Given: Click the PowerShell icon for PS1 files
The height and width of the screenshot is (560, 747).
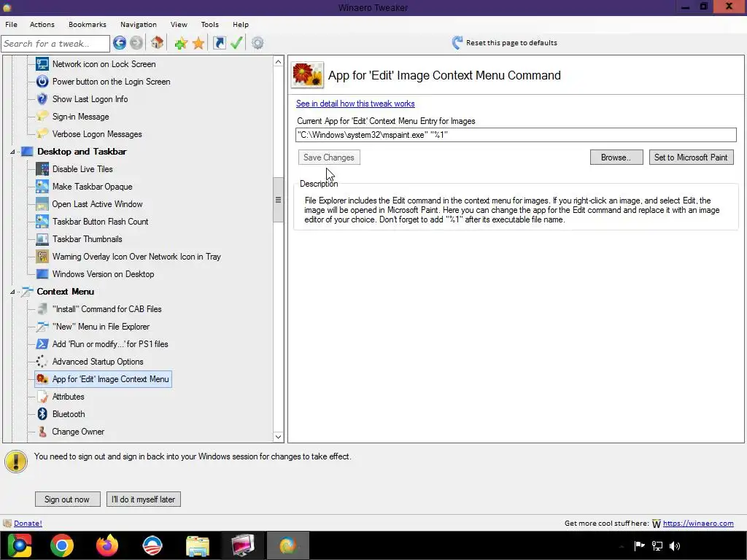Looking at the screenshot, I should (42, 344).
